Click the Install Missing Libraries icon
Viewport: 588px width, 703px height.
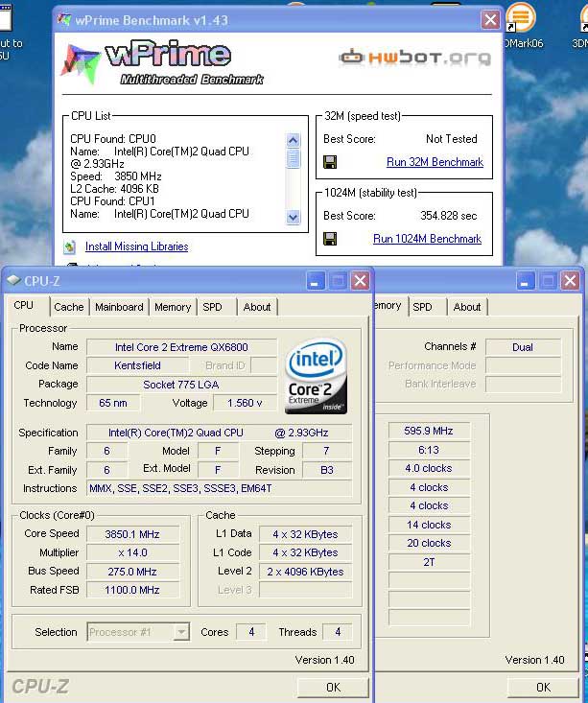(69, 246)
